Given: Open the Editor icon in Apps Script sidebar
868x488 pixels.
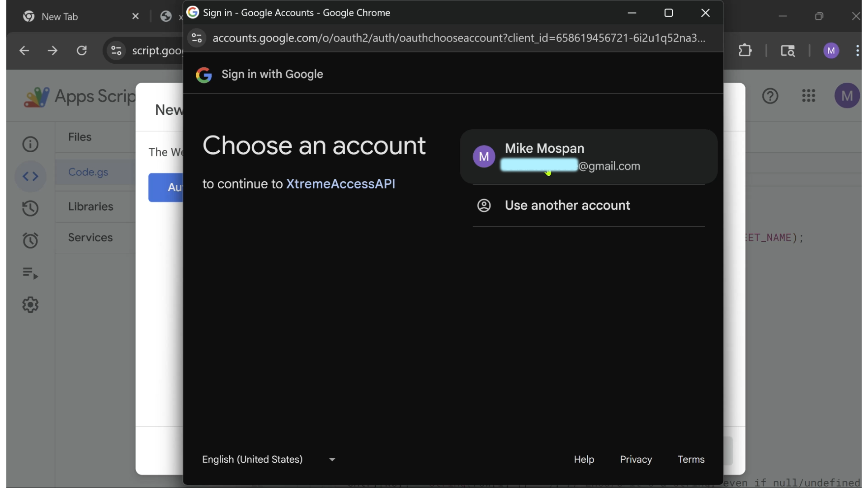Looking at the screenshot, I should 30,176.
